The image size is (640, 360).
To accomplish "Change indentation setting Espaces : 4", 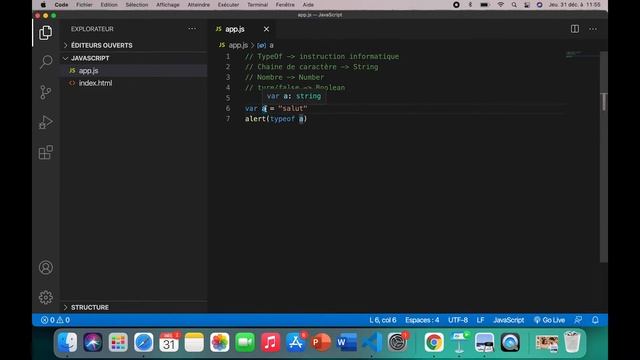I will pos(422,320).
